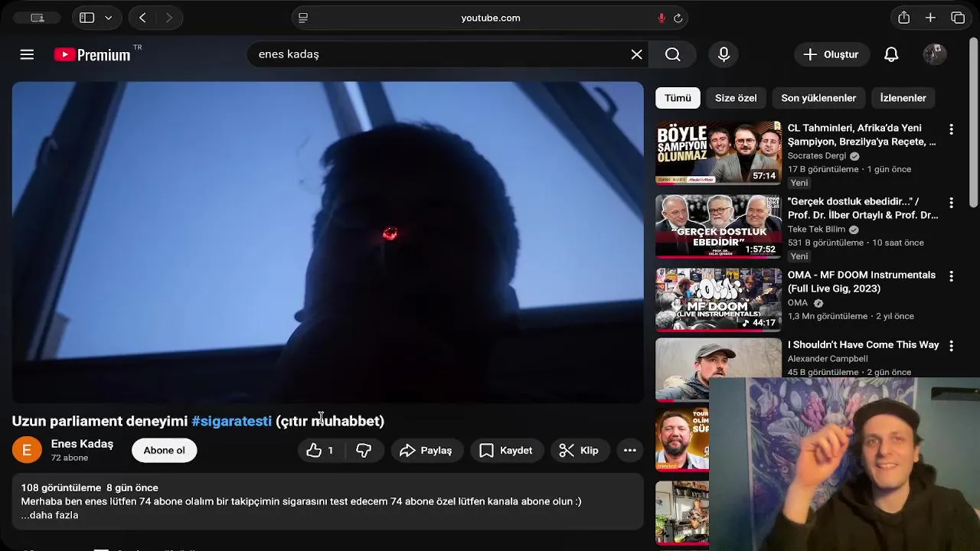Open options for 'I Shouldn't Have Come' video
The image size is (980, 551).
pos(951,346)
